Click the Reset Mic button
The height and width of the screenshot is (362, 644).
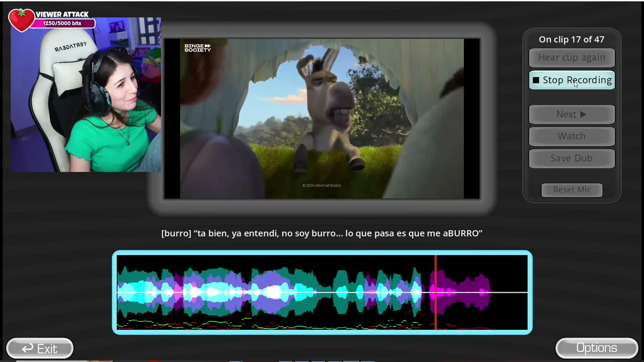572,190
